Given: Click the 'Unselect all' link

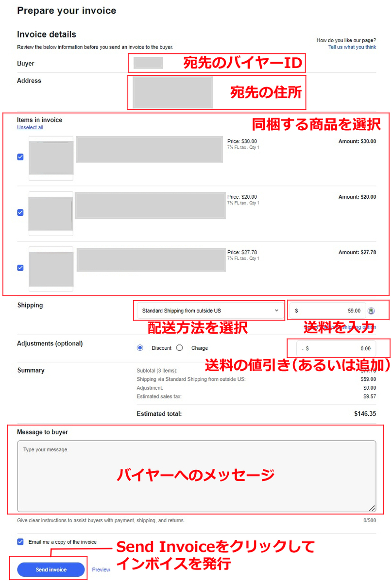Looking at the screenshot, I should tap(30, 127).
